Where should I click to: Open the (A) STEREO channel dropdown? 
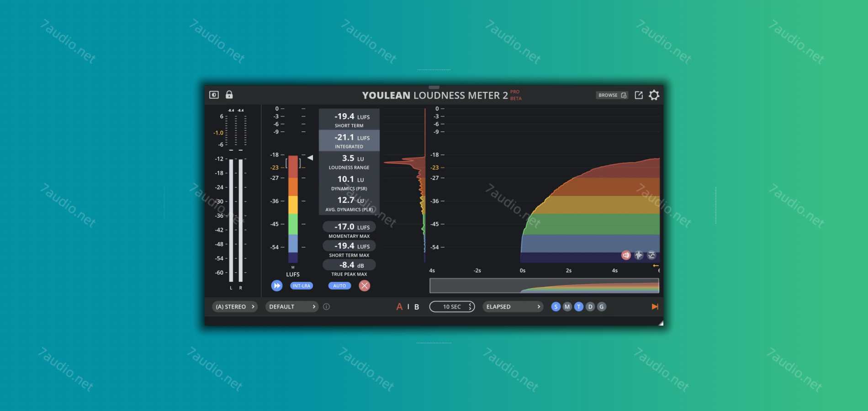click(235, 307)
